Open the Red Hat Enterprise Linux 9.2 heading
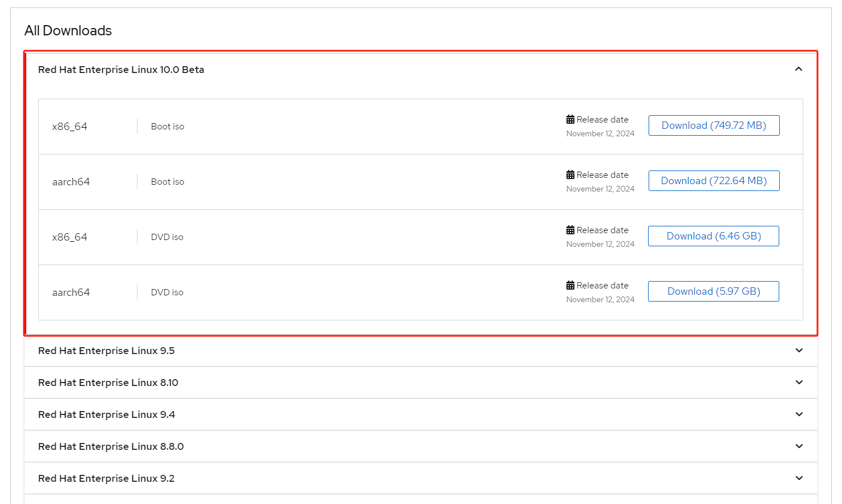The image size is (842, 504). (x=106, y=478)
